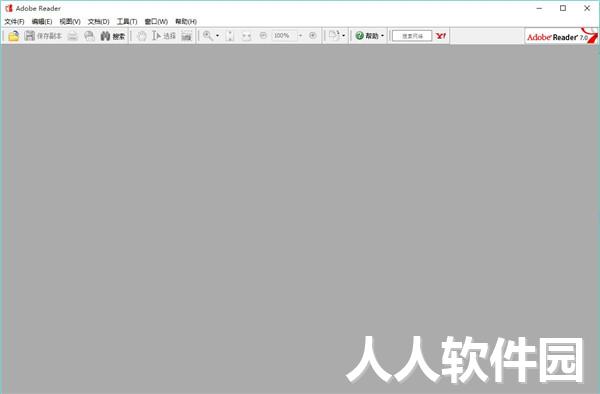This screenshot has height=394, width=600.
Task: Select the Hand tool
Action: 142,36
